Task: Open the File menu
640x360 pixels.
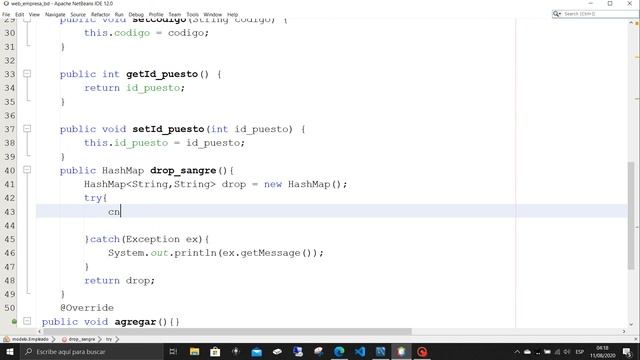Action: pos(6,14)
